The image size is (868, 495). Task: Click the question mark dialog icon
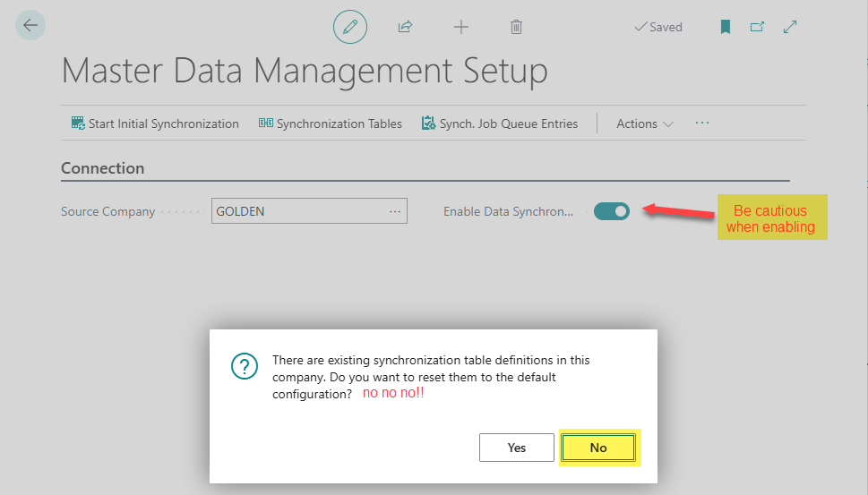(244, 366)
